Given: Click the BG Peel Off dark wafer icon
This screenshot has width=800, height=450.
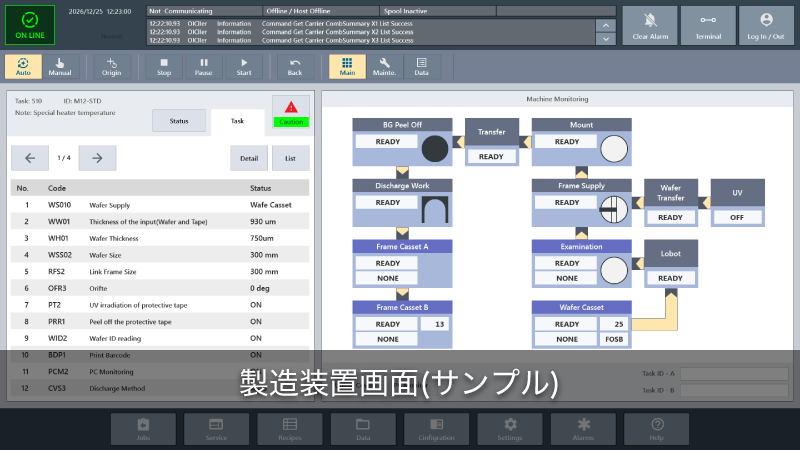Looking at the screenshot, I should [x=435, y=149].
